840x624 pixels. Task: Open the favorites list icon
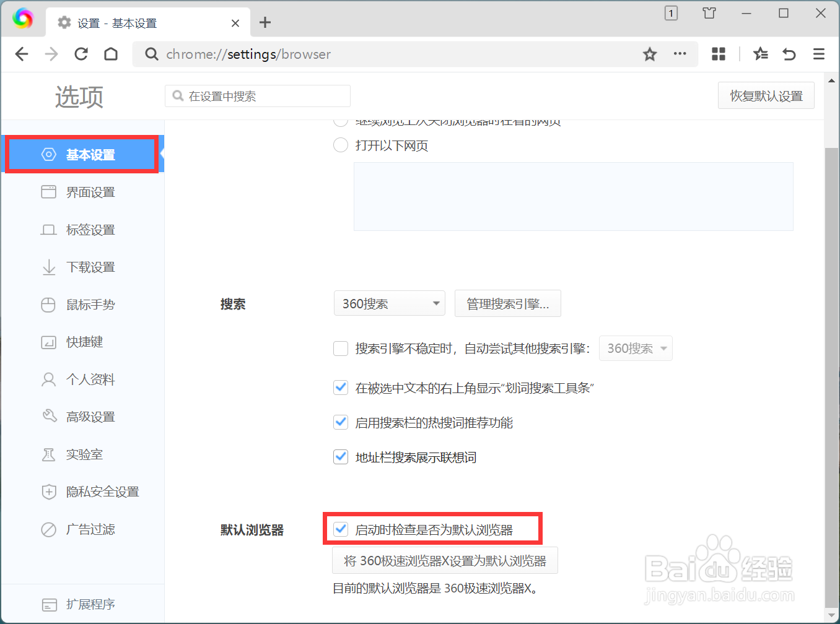761,54
